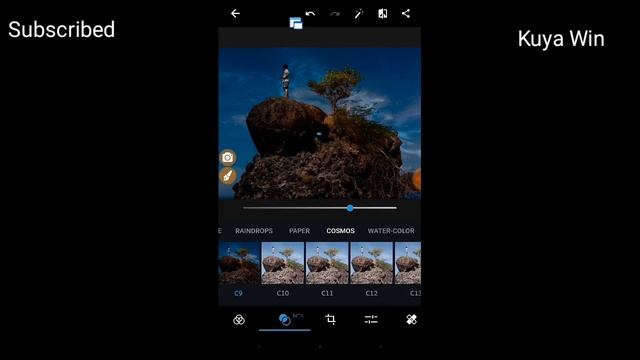
Task: Select the COSMOS overlay category
Action: point(340,231)
